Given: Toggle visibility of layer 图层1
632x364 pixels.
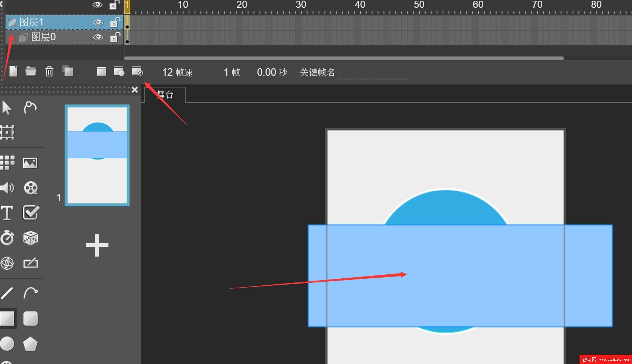Looking at the screenshot, I should [x=98, y=23].
